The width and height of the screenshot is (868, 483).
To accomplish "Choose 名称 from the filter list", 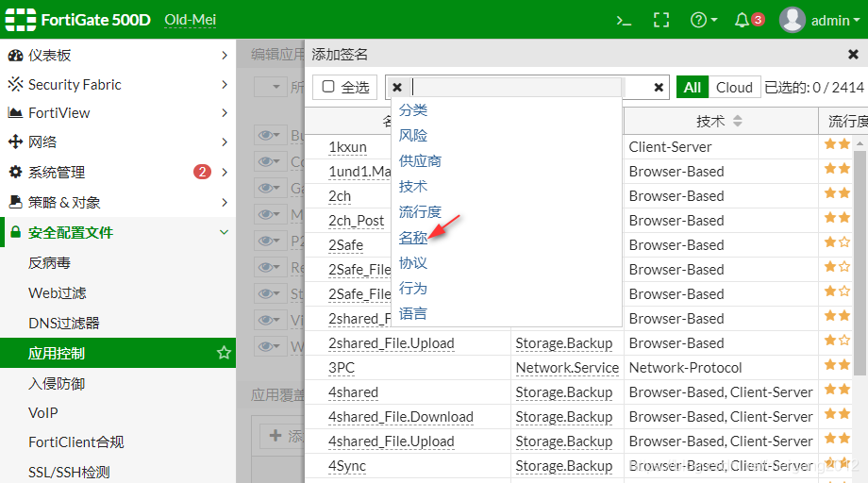I will 413,238.
